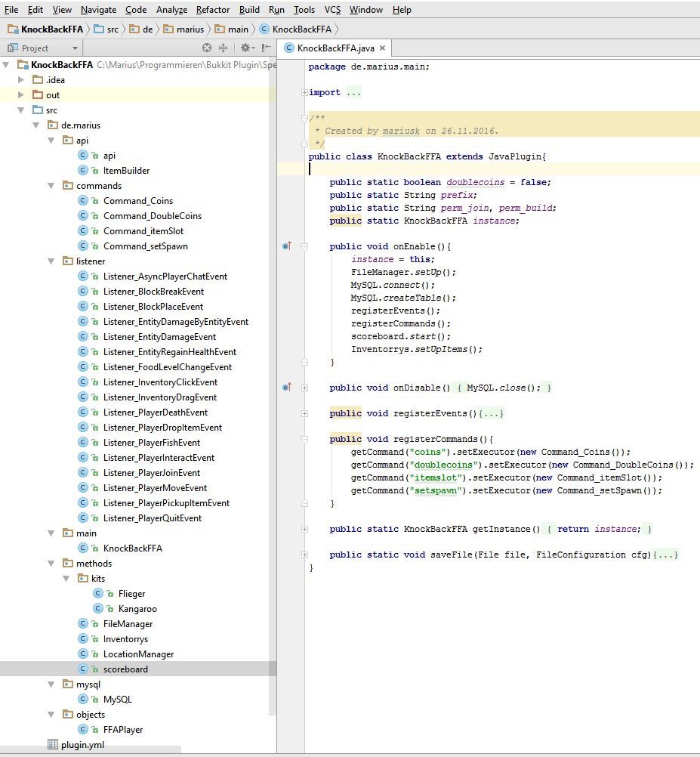The height and width of the screenshot is (757, 700).
Task: Open the Analyze menu
Action: tap(171, 10)
